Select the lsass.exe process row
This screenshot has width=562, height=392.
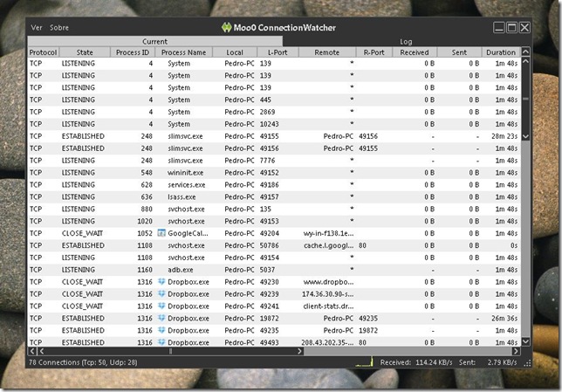pyautogui.click(x=274, y=197)
